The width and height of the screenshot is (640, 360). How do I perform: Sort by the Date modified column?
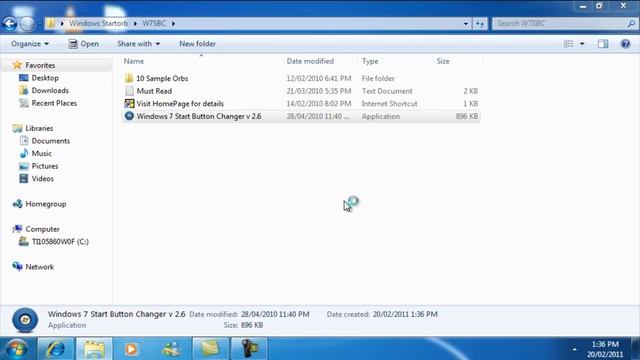click(x=310, y=61)
